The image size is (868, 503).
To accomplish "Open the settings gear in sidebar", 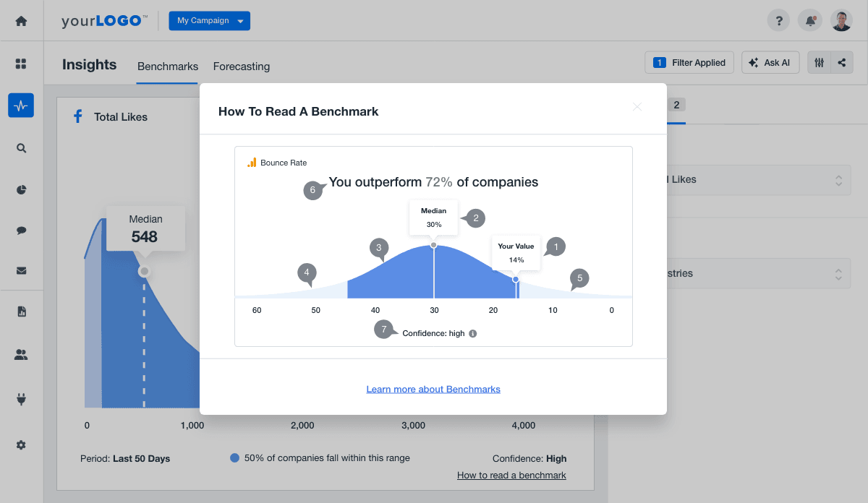I will (21, 445).
